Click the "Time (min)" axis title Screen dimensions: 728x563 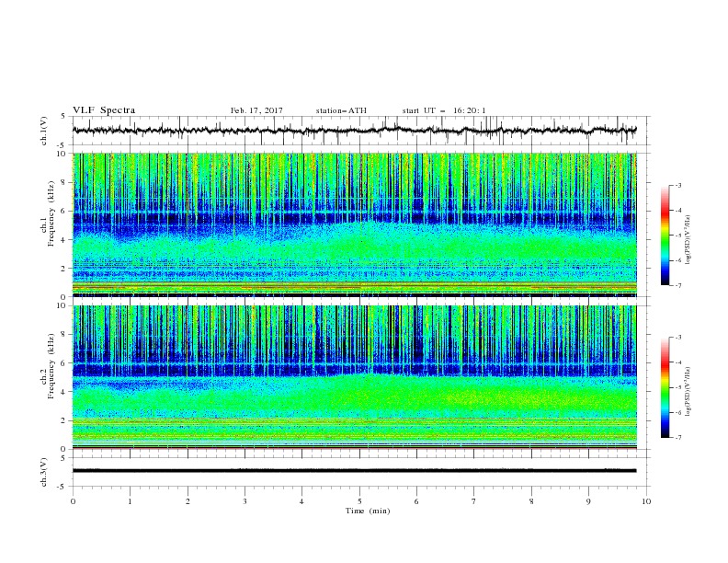coord(368,511)
